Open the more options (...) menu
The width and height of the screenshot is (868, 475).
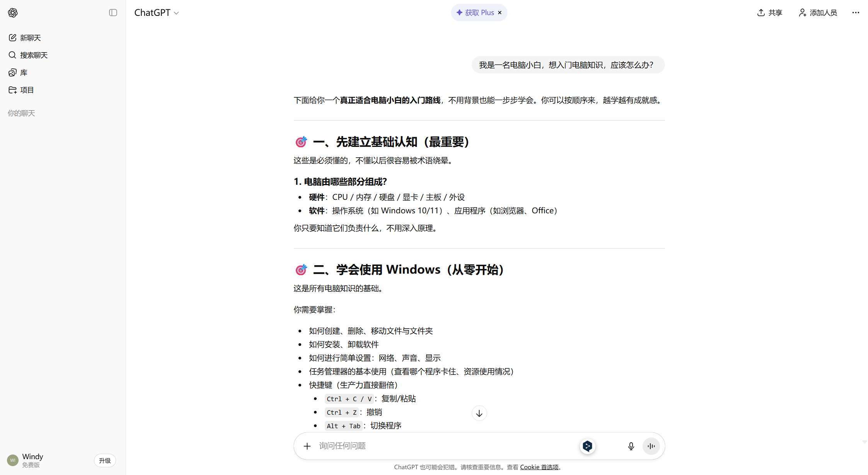coord(855,12)
